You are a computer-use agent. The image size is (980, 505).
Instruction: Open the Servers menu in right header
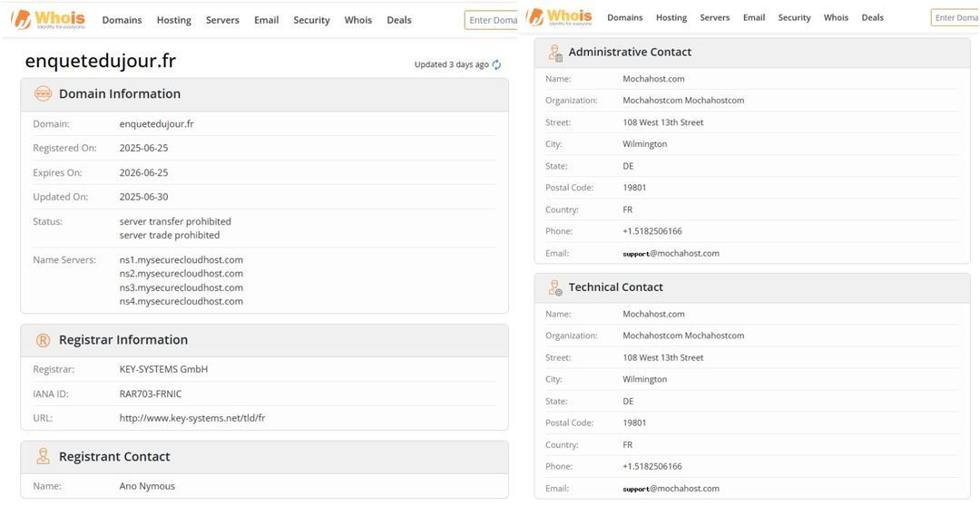click(714, 17)
